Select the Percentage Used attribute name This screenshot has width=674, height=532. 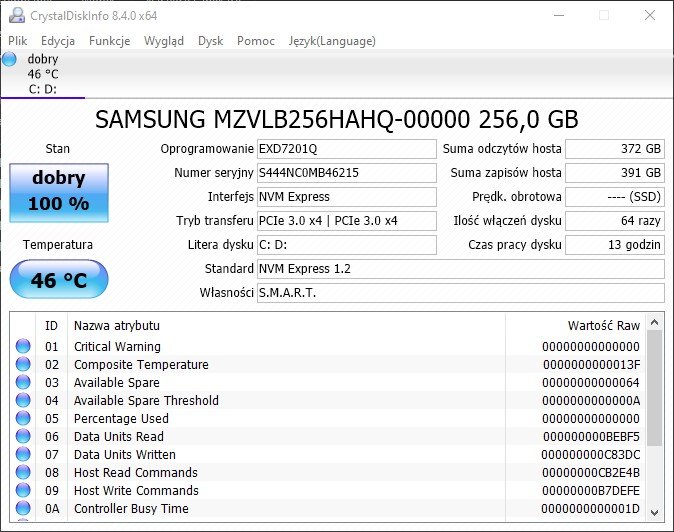(121, 419)
